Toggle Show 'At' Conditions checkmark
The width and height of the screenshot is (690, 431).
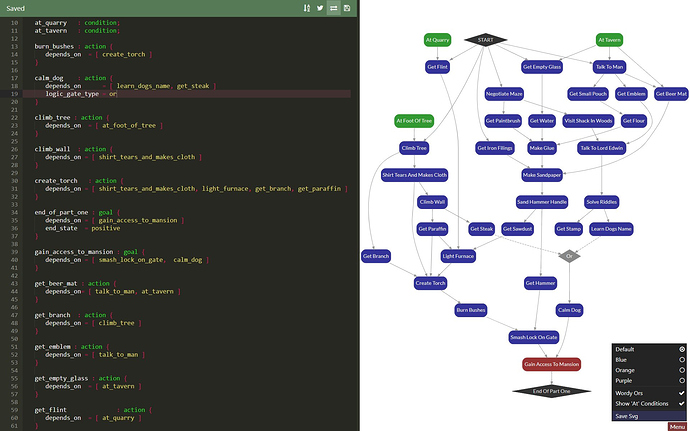[682, 403]
